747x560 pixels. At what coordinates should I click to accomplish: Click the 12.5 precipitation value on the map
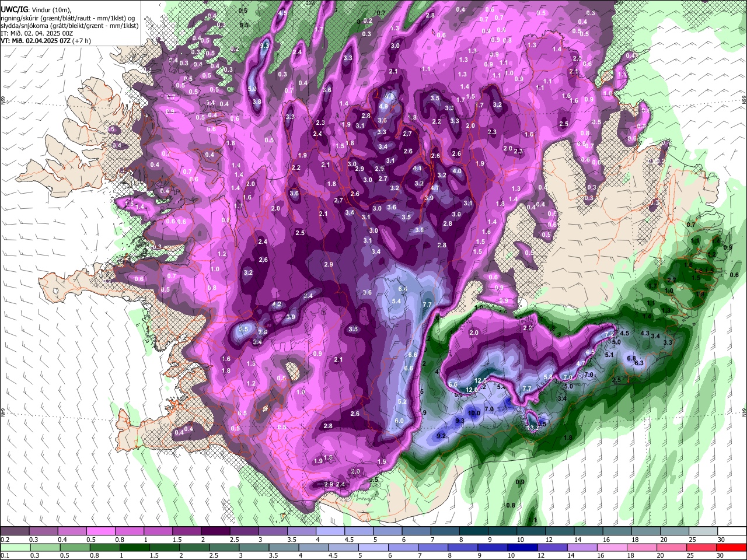480,380
